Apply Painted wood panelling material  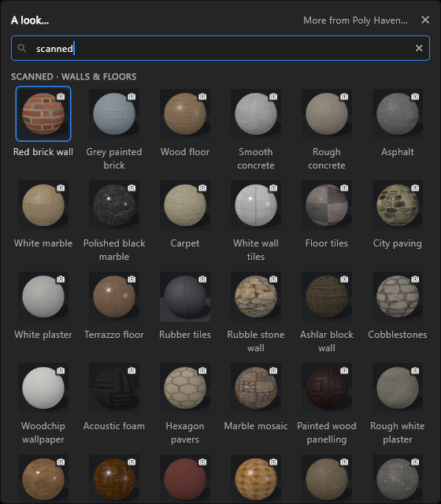327,387
